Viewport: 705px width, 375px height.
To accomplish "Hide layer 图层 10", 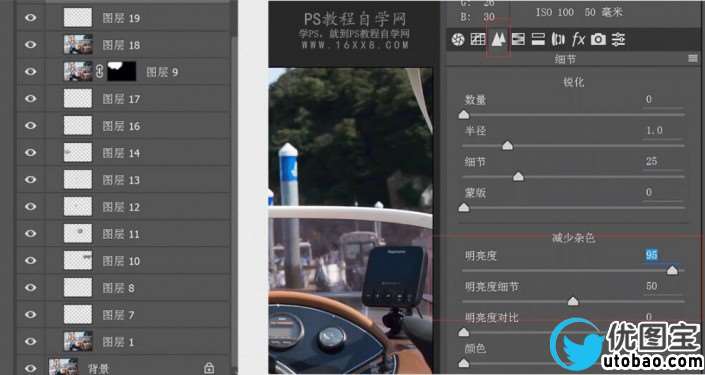I will pyautogui.click(x=30, y=260).
